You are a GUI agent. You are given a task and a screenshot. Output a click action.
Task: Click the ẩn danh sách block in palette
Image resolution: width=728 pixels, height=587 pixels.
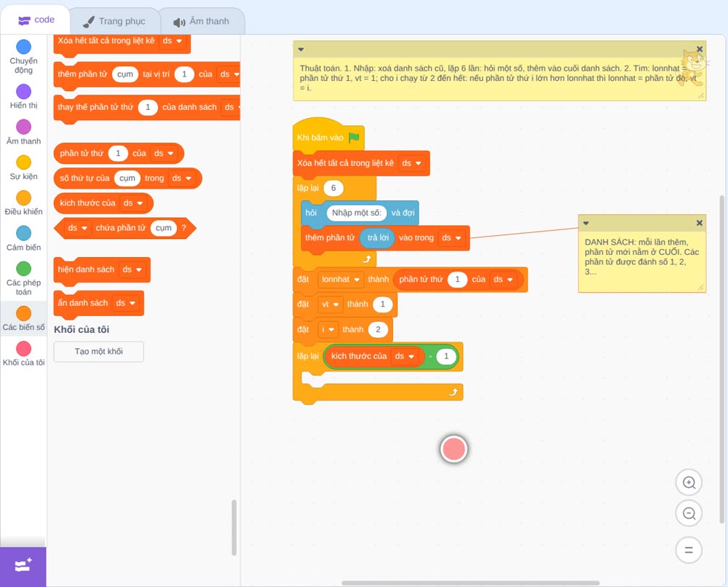coord(99,303)
